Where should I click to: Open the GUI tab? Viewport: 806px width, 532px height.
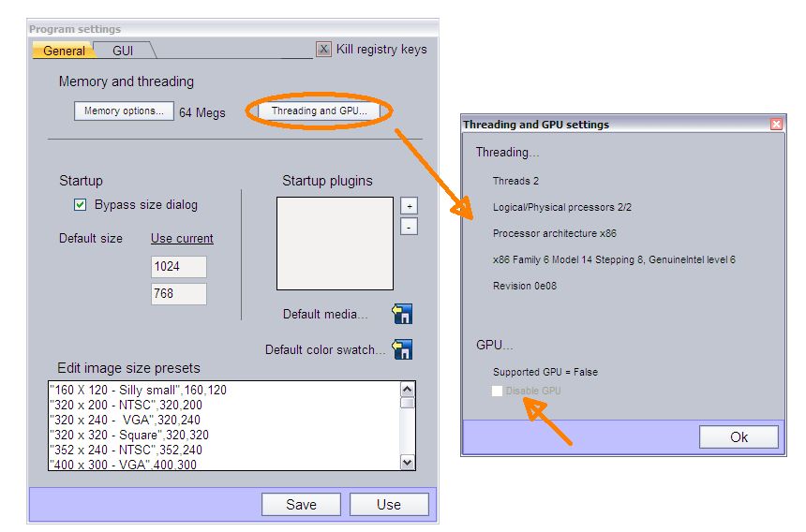coord(124,51)
